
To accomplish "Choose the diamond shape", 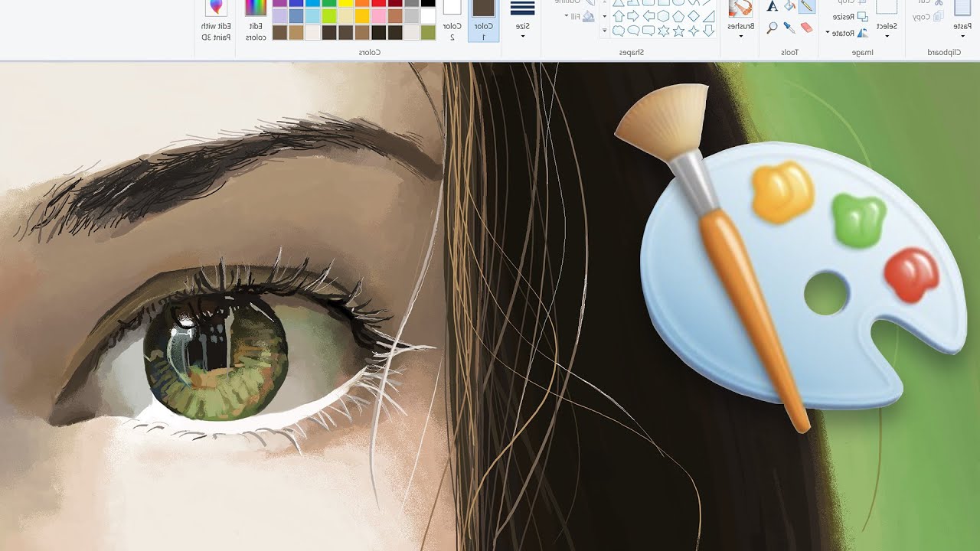I will [694, 15].
